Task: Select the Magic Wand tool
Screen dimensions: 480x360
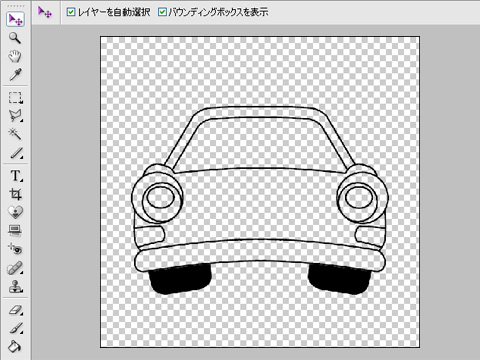Action: pyautogui.click(x=15, y=134)
